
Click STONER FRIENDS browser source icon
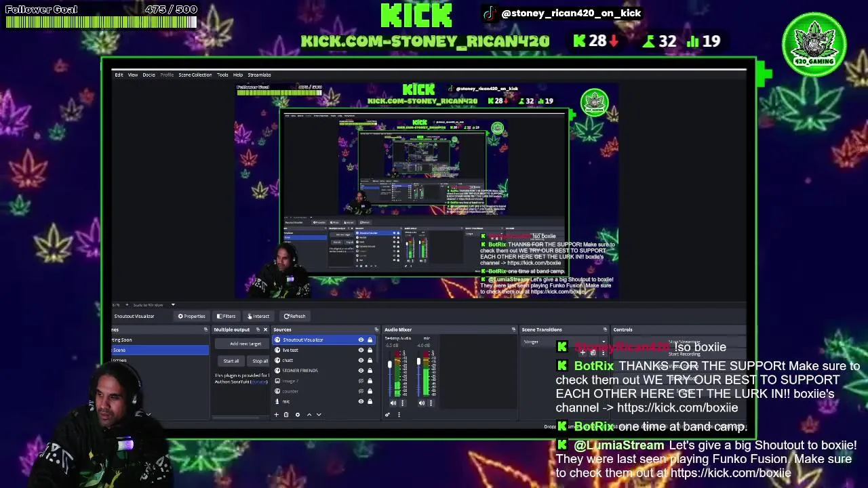[x=277, y=371]
